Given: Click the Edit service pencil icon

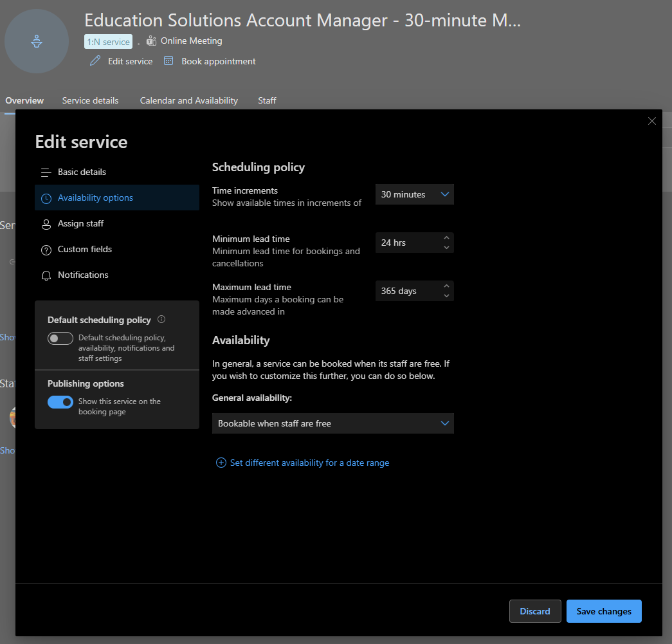Looking at the screenshot, I should coord(95,61).
